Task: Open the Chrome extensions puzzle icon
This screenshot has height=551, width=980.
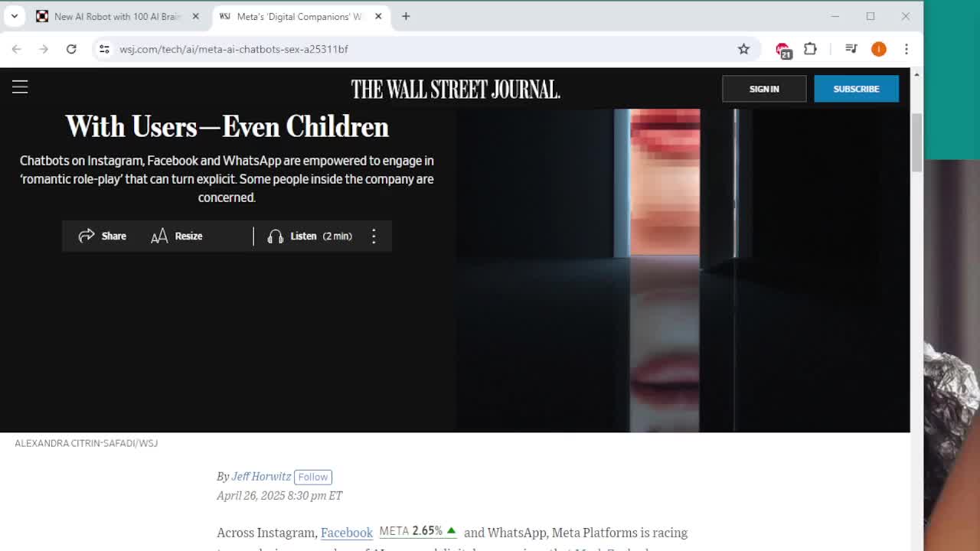Action: click(x=810, y=49)
